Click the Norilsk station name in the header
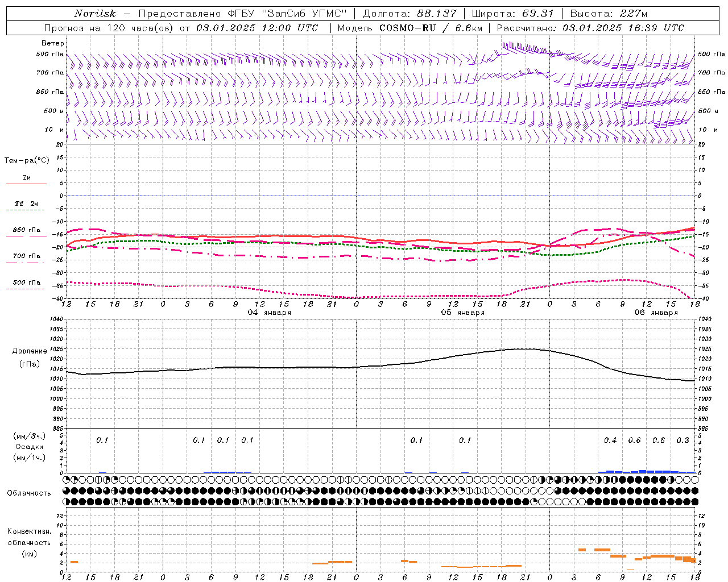Viewport: 728px width, 582px height. click(x=95, y=14)
